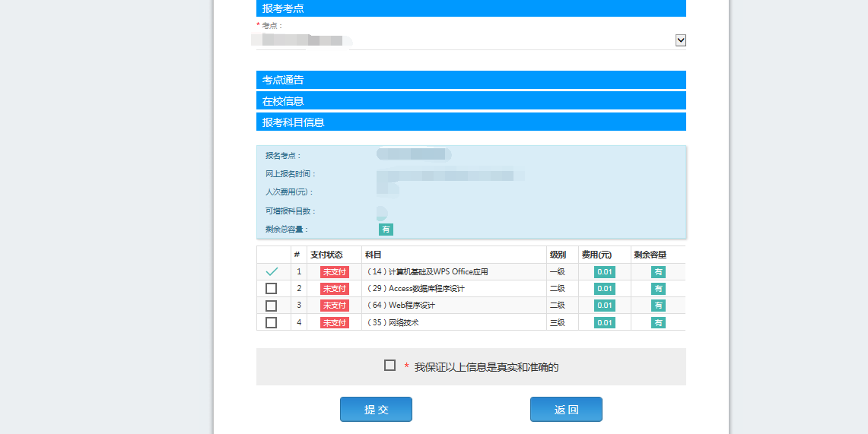Click the 返回 button
868x434 pixels.
click(x=566, y=409)
